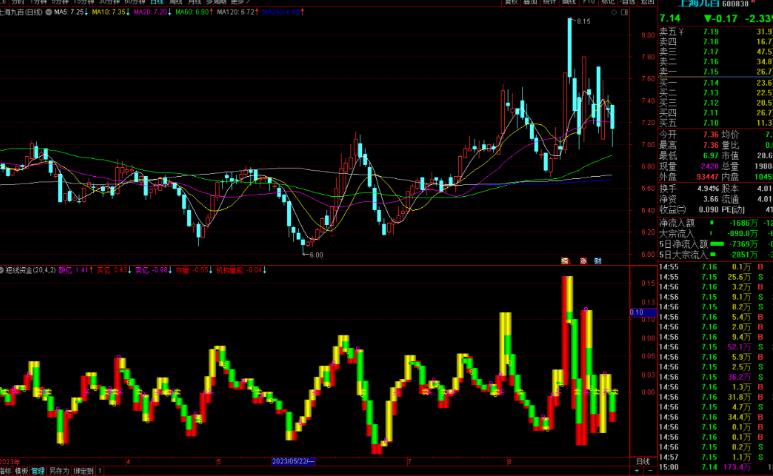The width and height of the screenshot is (773, 476).
Task: Click the highlighted 2023/05/22 date label
Action: click(x=293, y=461)
